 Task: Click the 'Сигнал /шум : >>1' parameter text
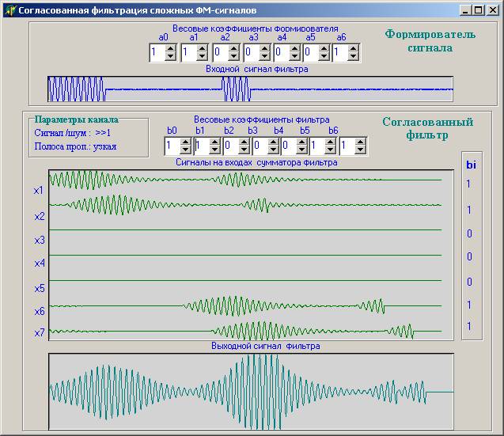point(73,133)
